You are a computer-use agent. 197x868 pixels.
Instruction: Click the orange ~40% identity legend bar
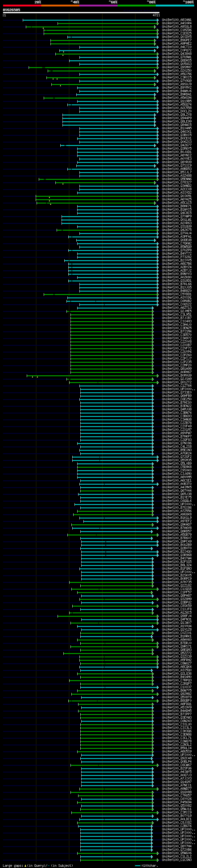[x=60, y=6]
